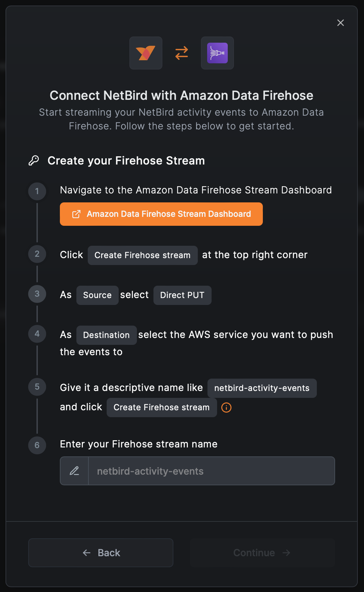Click the external link icon on the dashboard button
The width and height of the screenshot is (364, 592).
point(76,214)
